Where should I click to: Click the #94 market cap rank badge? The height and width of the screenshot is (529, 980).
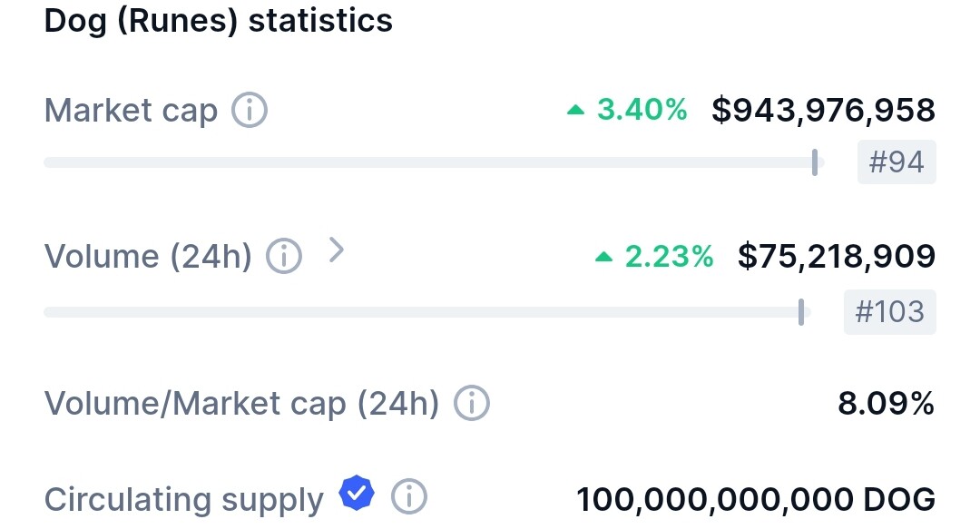click(x=897, y=162)
